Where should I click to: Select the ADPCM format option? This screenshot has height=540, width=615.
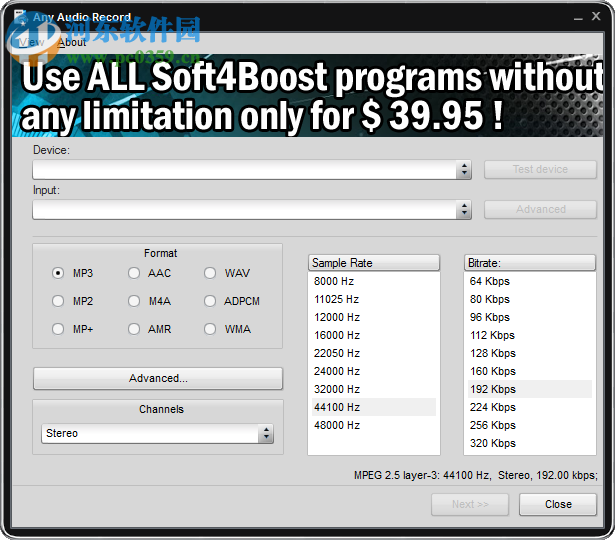[x=210, y=301]
